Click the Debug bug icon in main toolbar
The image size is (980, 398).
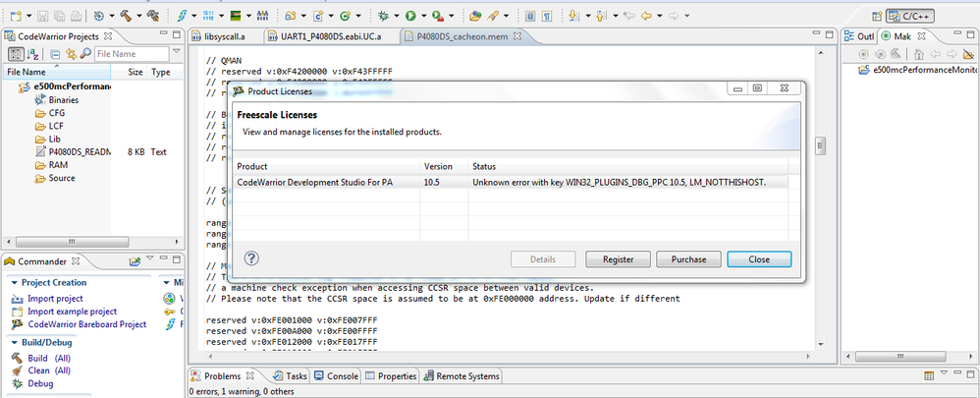(x=384, y=15)
